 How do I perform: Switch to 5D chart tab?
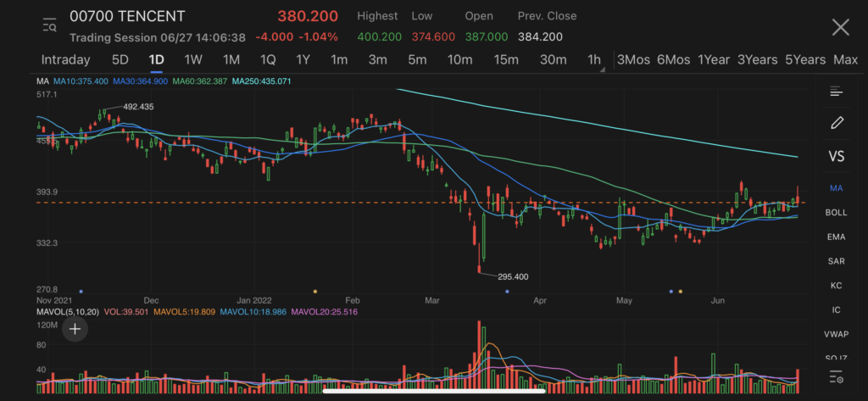tap(120, 59)
